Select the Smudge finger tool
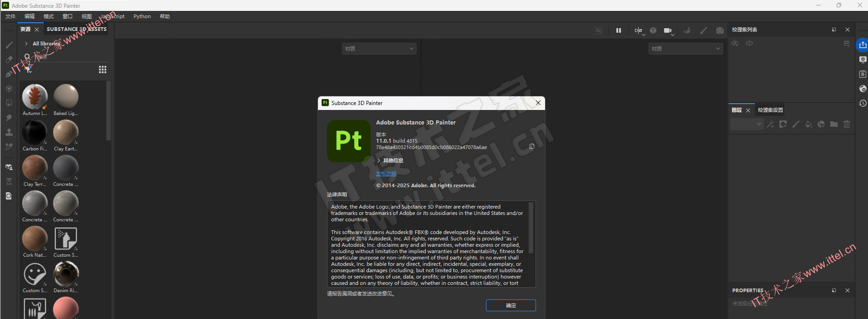Image resolution: width=868 pixels, height=319 pixels. (9, 118)
